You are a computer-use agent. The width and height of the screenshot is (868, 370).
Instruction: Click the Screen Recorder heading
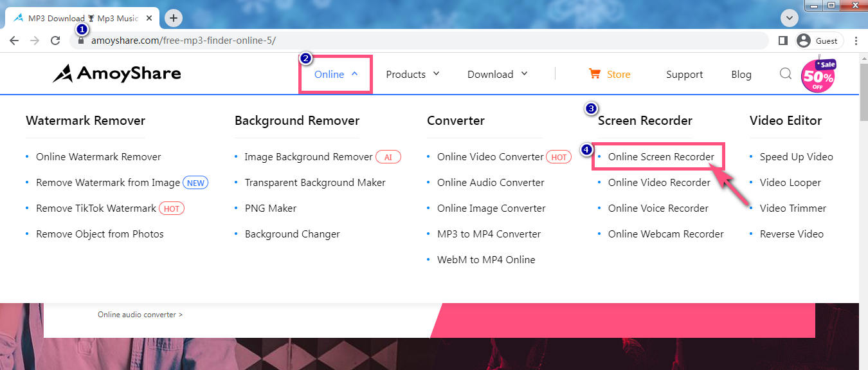click(x=645, y=120)
